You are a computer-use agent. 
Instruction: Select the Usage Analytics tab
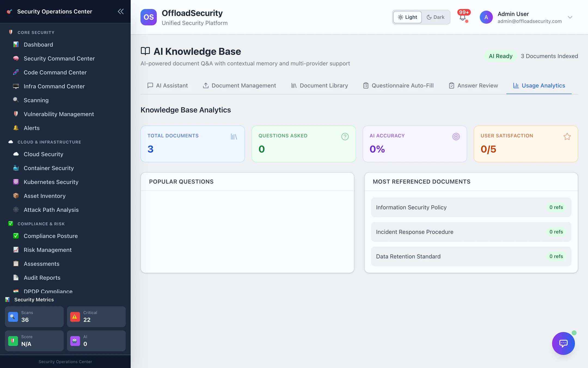pyautogui.click(x=539, y=86)
